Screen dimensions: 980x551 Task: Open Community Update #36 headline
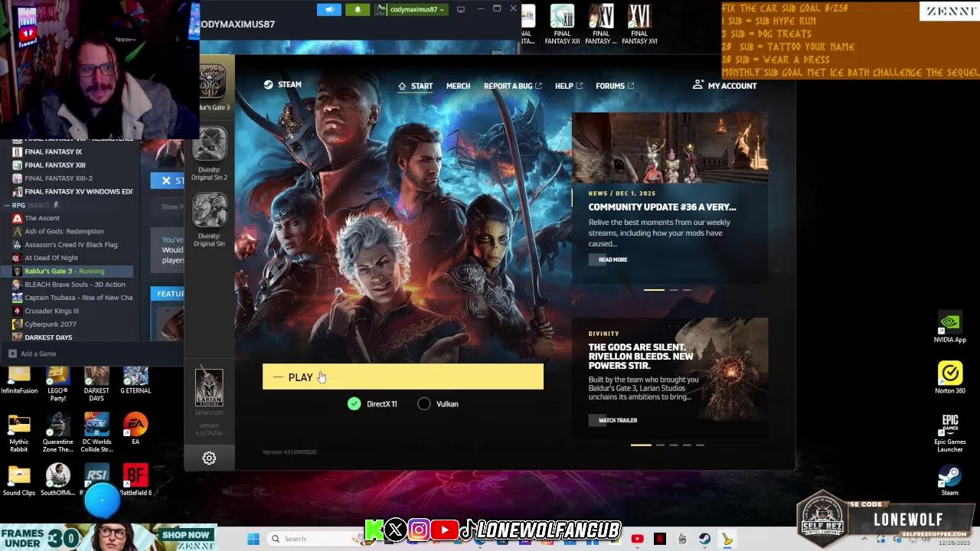coord(662,207)
